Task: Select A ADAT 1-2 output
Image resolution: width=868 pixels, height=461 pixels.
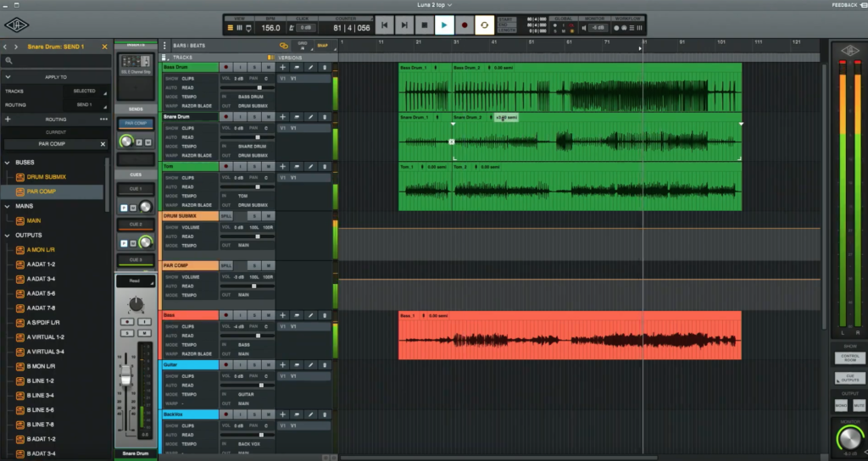Action: [41, 264]
